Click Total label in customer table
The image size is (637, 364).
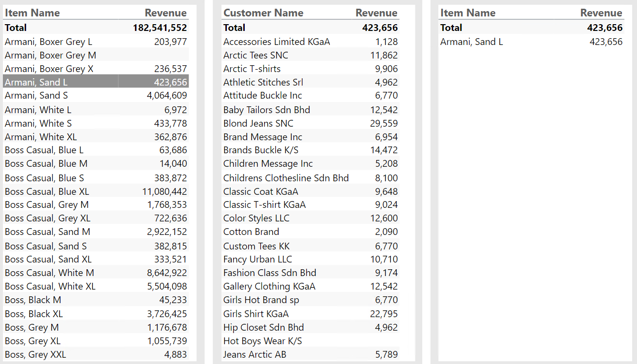coord(235,28)
